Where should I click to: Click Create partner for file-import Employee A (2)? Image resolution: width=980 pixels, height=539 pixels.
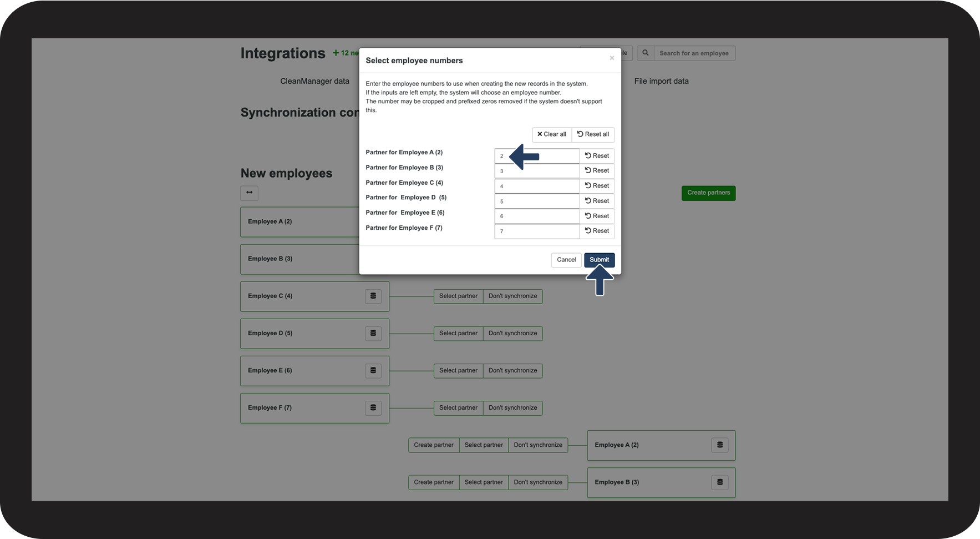[434, 445]
